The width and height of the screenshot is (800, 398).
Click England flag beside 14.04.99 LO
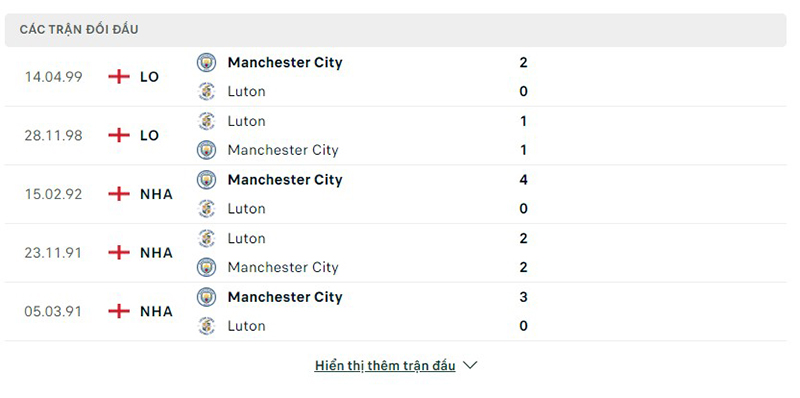pos(119,77)
